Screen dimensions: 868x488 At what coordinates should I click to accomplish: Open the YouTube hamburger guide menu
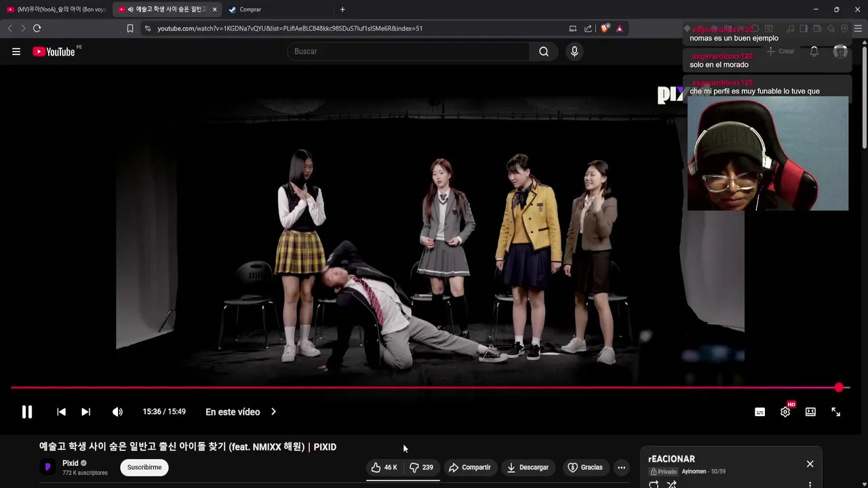point(16,52)
